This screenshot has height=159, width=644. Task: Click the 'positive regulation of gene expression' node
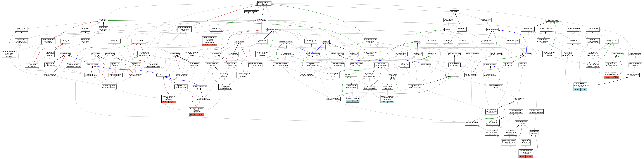coord(611,75)
